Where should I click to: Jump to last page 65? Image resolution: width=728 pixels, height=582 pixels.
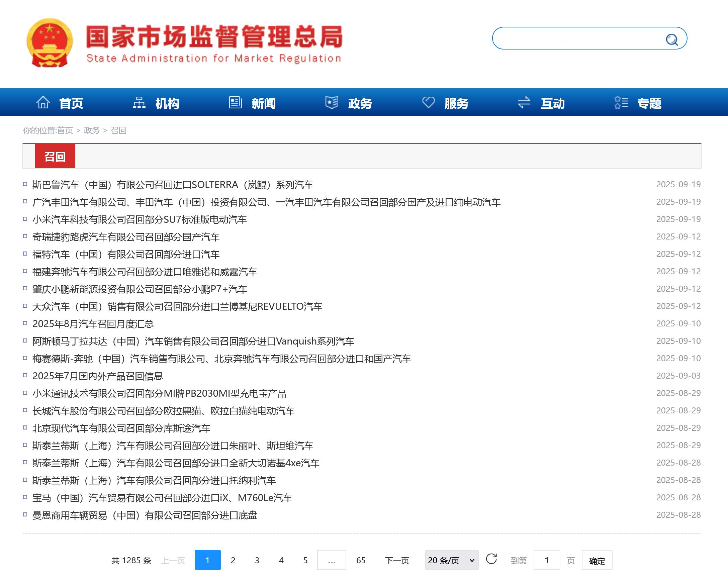pyautogui.click(x=361, y=560)
